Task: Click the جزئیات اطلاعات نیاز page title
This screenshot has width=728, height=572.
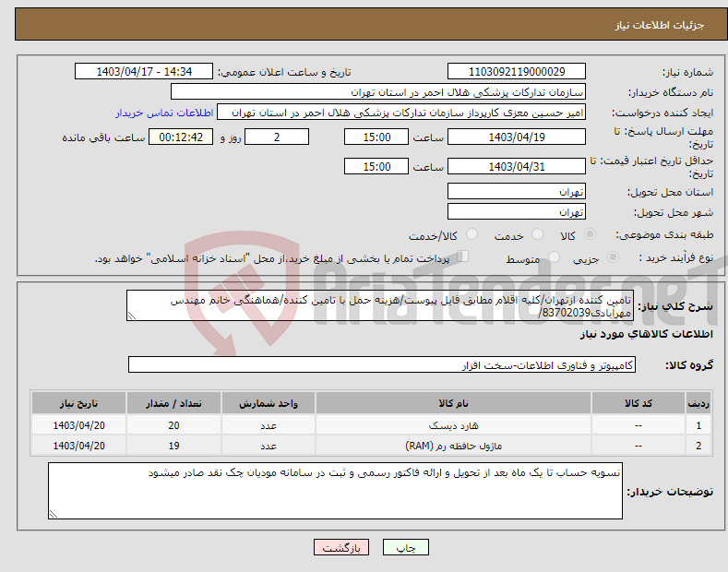Action: pyautogui.click(x=660, y=25)
